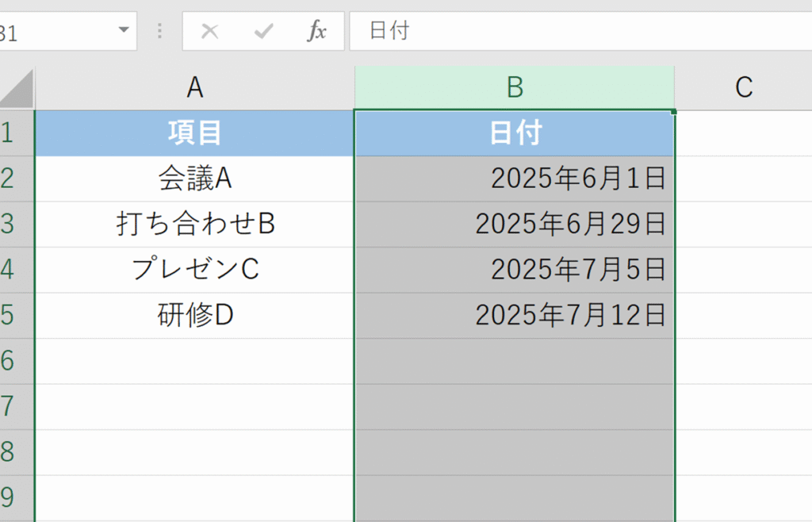Select column B header
Image resolution: width=812 pixels, height=522 pixels.
515,88
